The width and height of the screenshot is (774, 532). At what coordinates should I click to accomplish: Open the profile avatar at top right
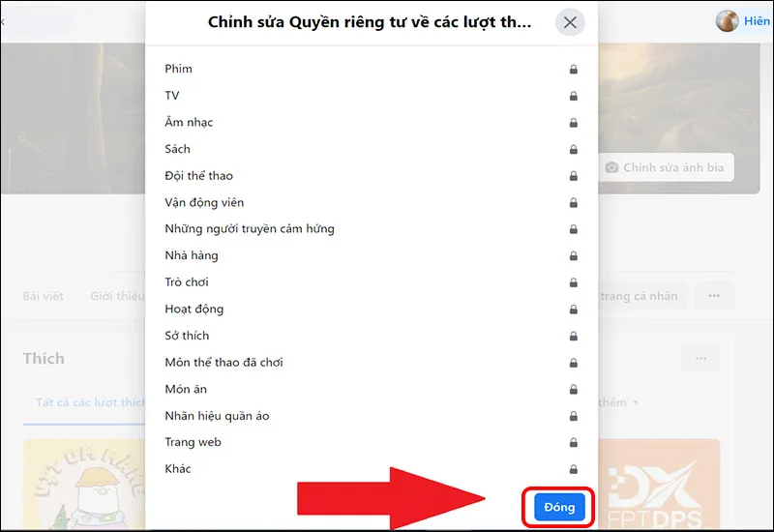pyautogui.click(x=728, y=20)
